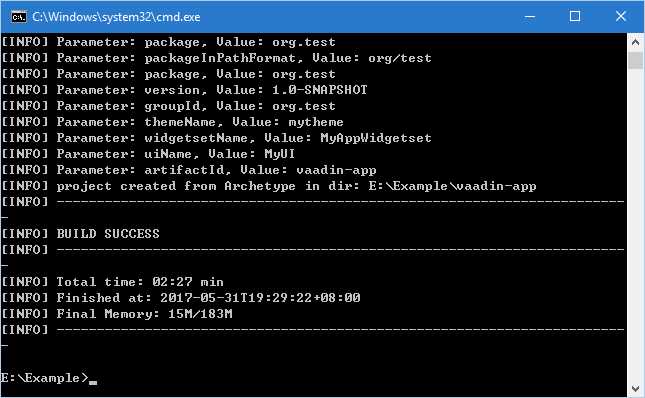The image size is (645, 398).
Task: Click the Final Memory: 15M/183M line
Action: 117,314
